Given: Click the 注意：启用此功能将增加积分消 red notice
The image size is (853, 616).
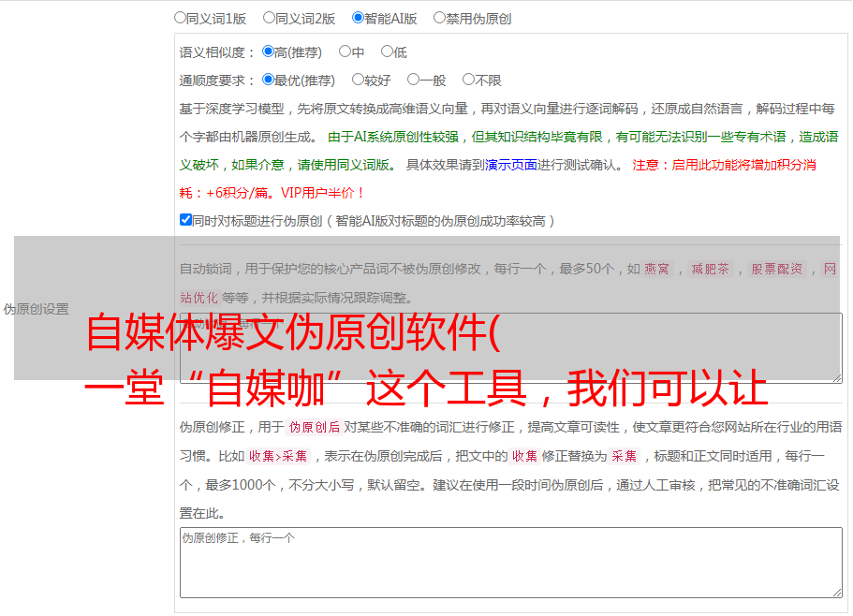Looking at the screenshot, I should coord(724,165).
